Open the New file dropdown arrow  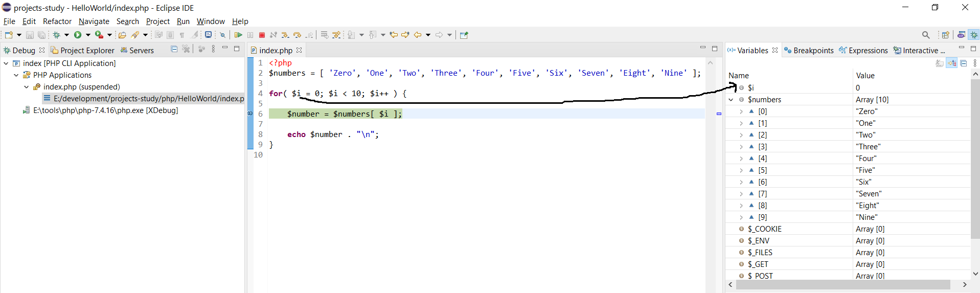(x=19, y=35)
